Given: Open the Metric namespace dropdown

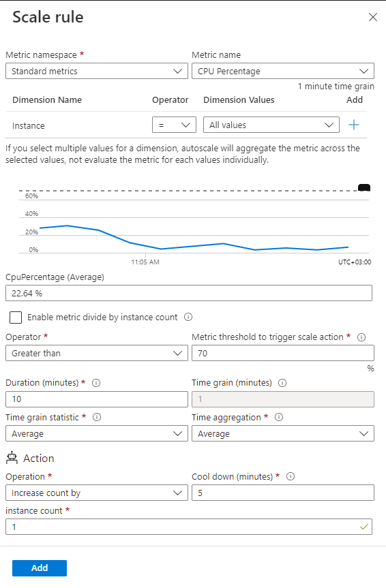Looking at the screenshot, I should (97, 71).
